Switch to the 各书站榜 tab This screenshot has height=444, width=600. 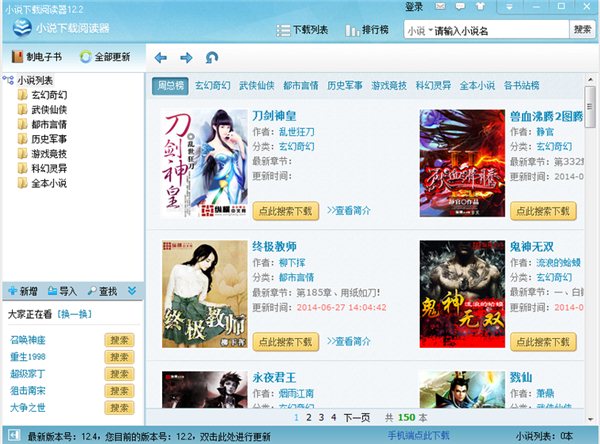coord(522,86)
